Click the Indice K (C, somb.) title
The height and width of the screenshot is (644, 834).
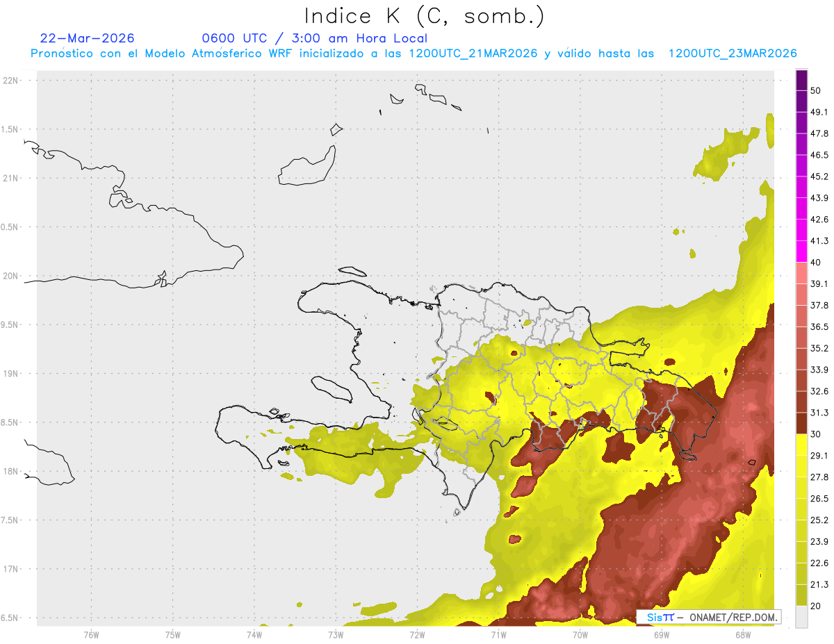click(425, 16)
